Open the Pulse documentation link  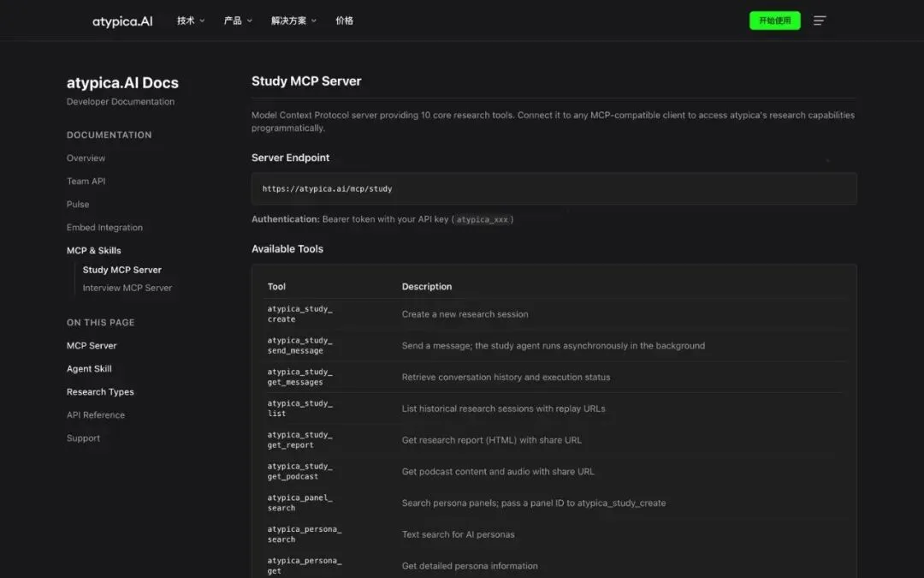(x=78, y=204)
